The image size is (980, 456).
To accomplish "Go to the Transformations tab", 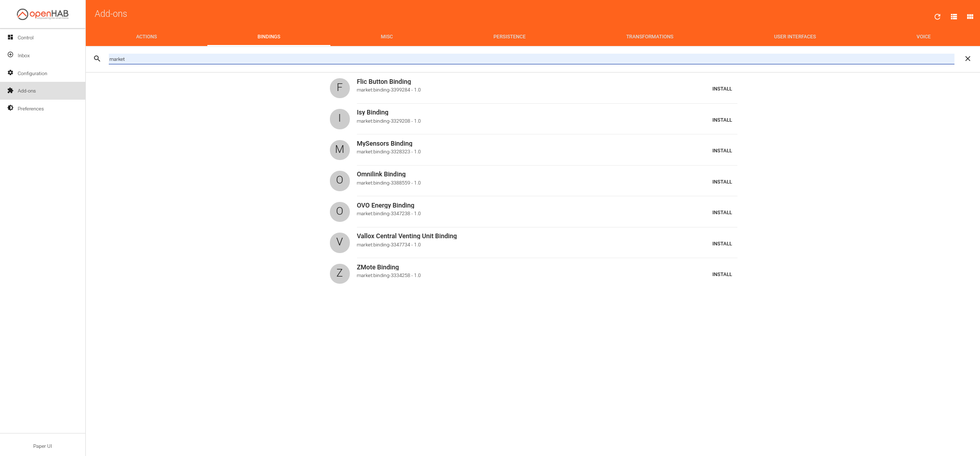I will [650, 37].
